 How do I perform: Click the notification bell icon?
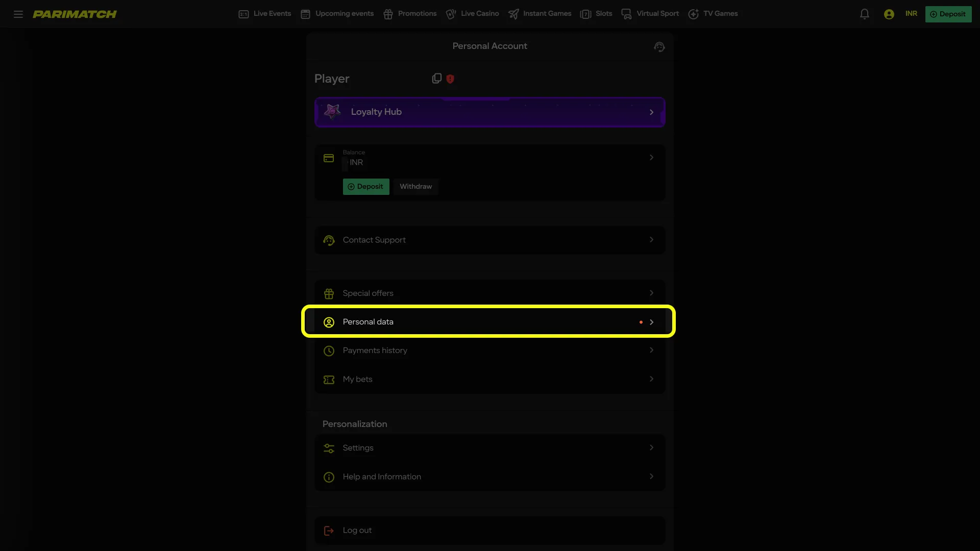865,14
